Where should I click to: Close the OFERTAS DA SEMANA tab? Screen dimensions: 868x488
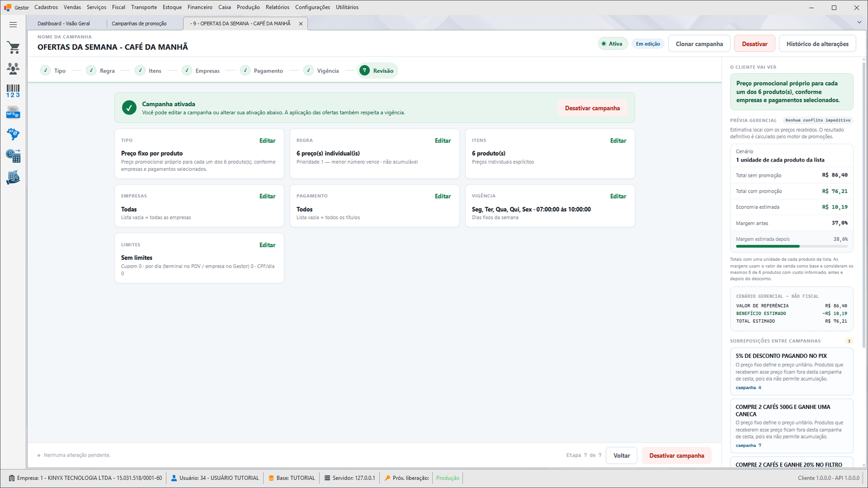click(x=301, y=24)
